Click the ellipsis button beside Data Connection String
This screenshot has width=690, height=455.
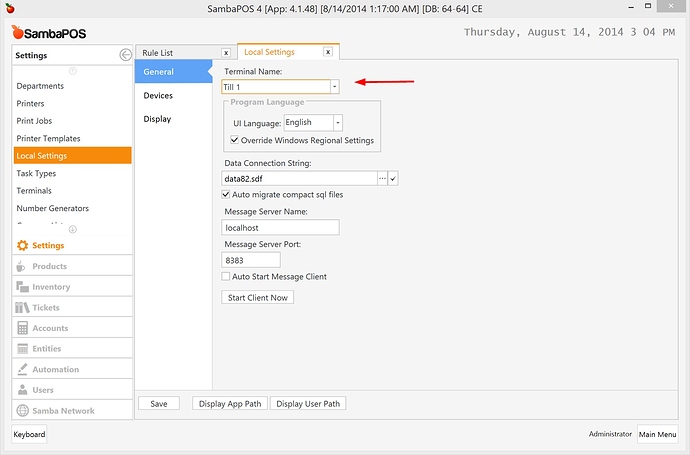[381, 178]
